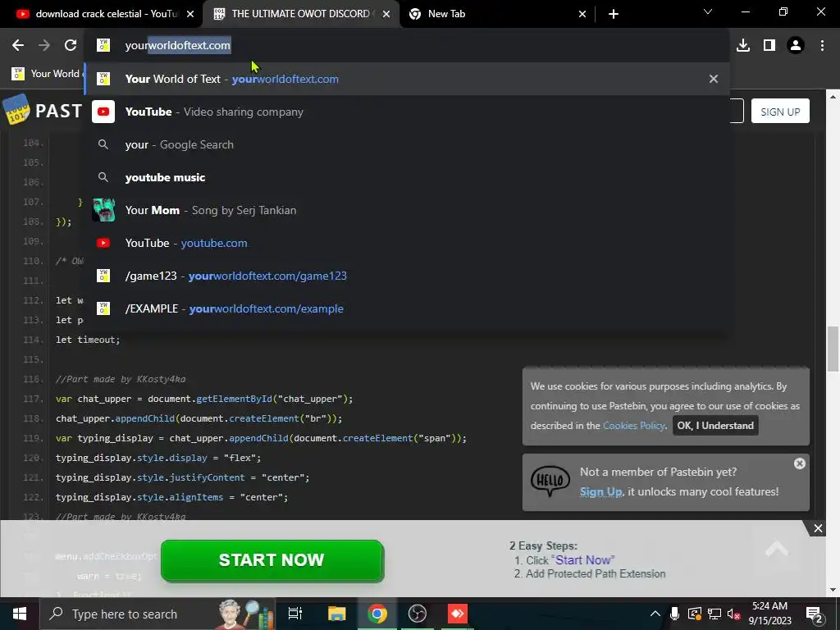The width and height of the screenshot is (840, 630).
Task: Click the browser forward arrow
Action: pyautogui.click(x=44, y=46)
